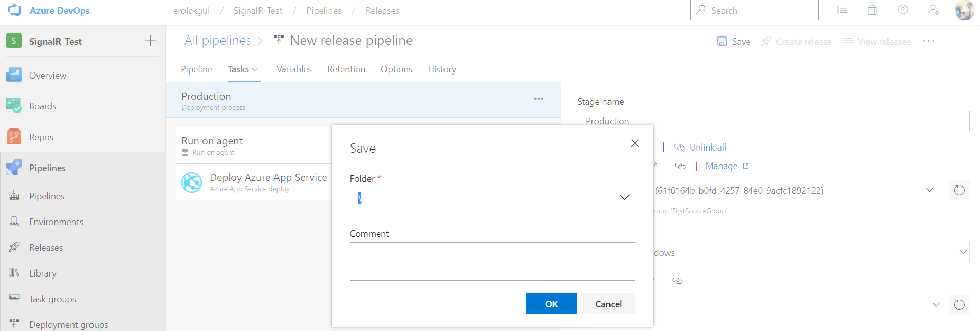Open the Boards sidebar icon
Viewport: 980px width, 331px height.
click(14, 106)
